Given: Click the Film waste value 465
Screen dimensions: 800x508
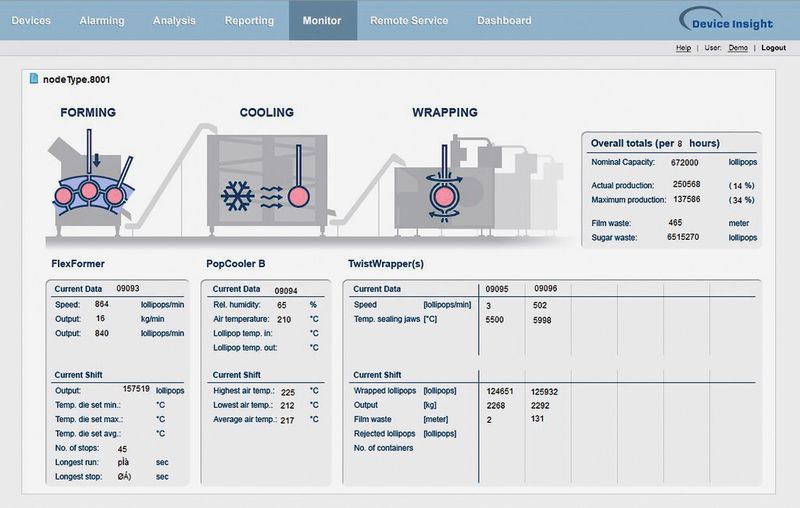Looking at the screenshot, I should point(675,222).
